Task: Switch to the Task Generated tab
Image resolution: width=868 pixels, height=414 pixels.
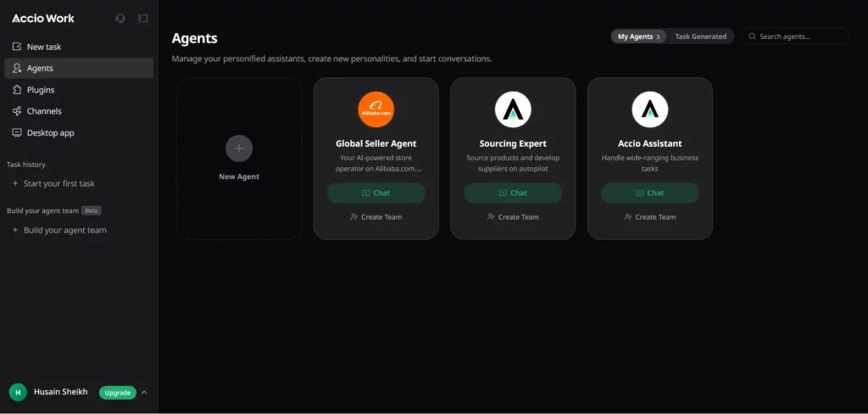Action: coord(700,36)
